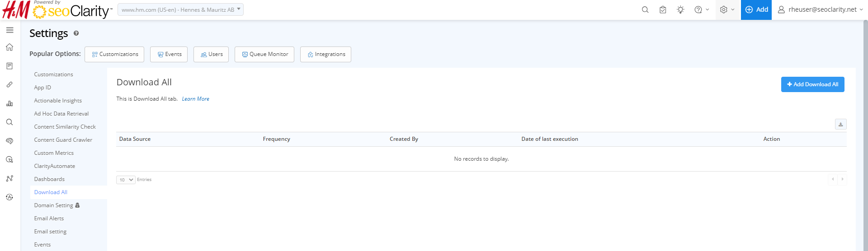The height and width of the screenshot is (251, 868).
Task: Expand the domain selector www.hm.com dropdown
Action: (180, 9)
